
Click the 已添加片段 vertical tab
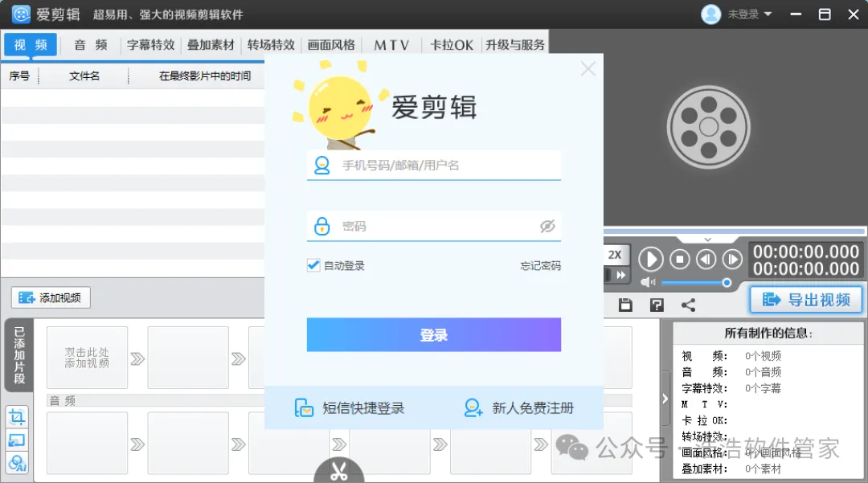[19, 355]
